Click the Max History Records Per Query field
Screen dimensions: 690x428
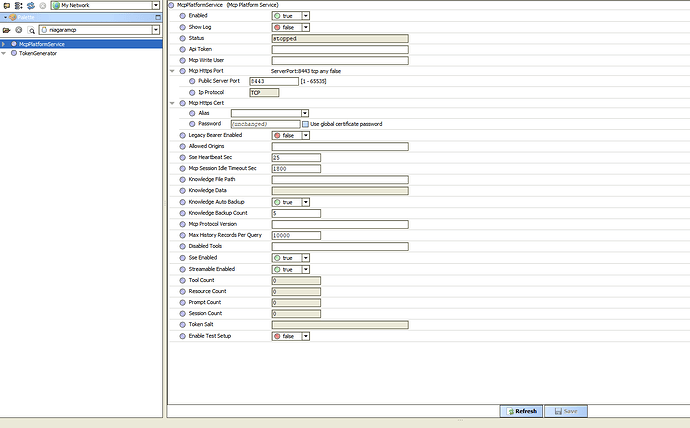tap(296, 235)
